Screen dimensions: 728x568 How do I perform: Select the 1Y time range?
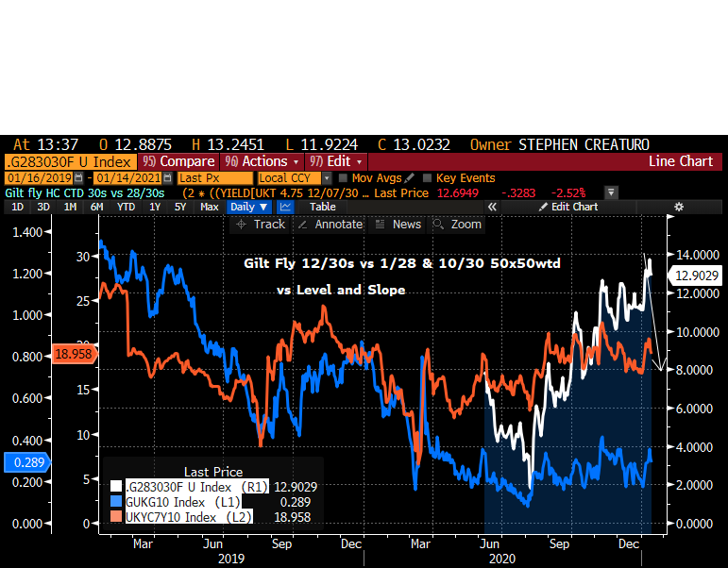tap(155, 207)
